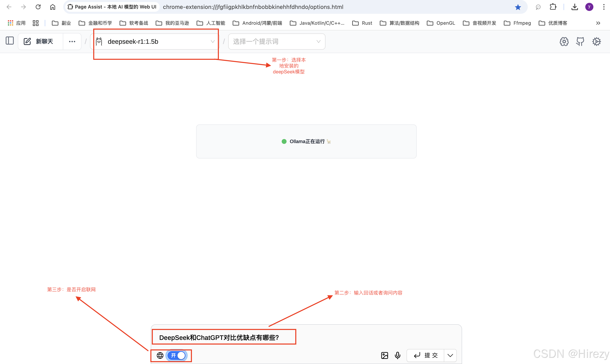Viewport: 610px width, 364px height.
Task: Open the Java/Kotlin/C/C++ bookmark folder
Action: click(x=317, y=23)
